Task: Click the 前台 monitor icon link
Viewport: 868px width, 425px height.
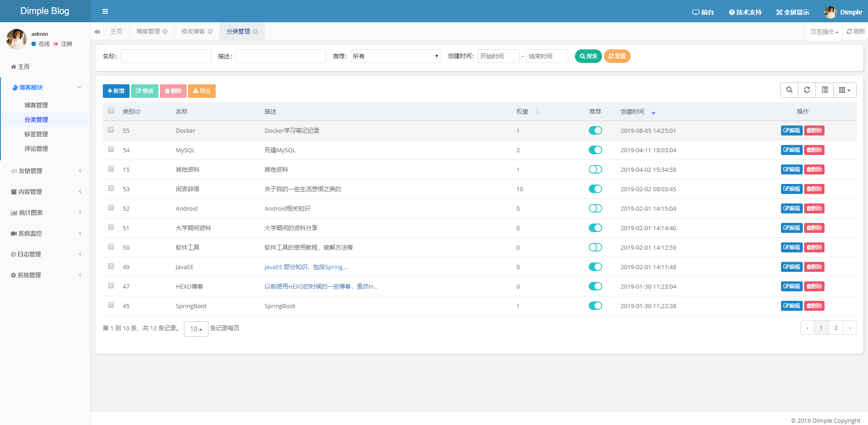Action: pos(703,12)
